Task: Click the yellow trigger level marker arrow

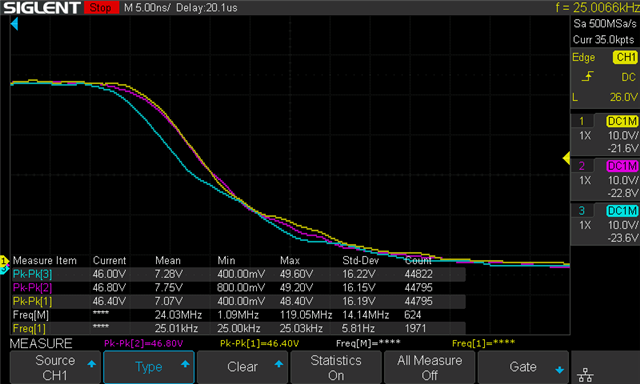Action: [567, 158]
